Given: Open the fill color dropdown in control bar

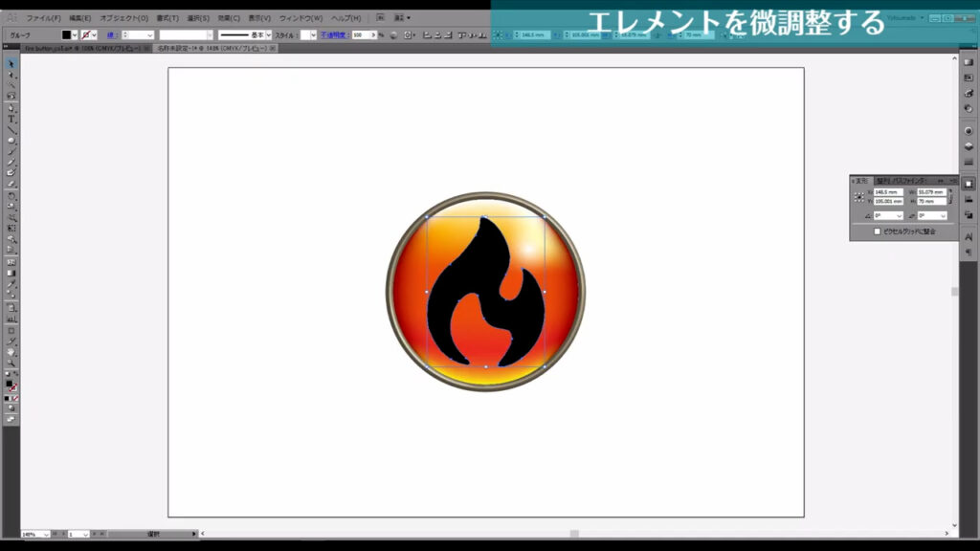Looking at the screenshot, I should [75, 35].
